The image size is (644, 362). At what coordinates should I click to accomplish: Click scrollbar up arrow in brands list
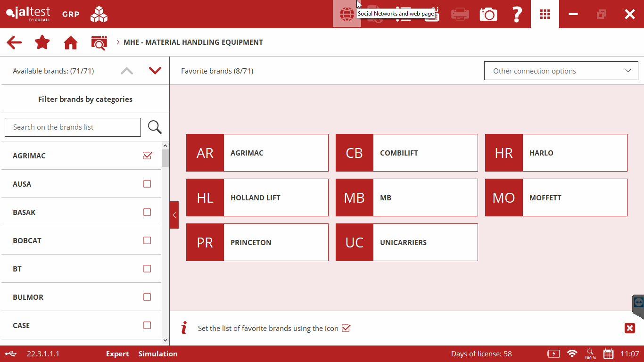click(165, 146)
